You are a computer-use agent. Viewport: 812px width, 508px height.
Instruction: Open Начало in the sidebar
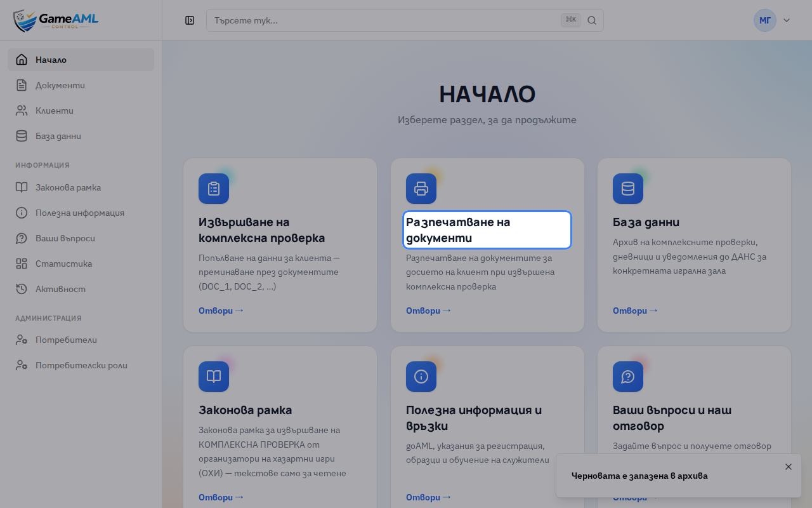[81, 60]
